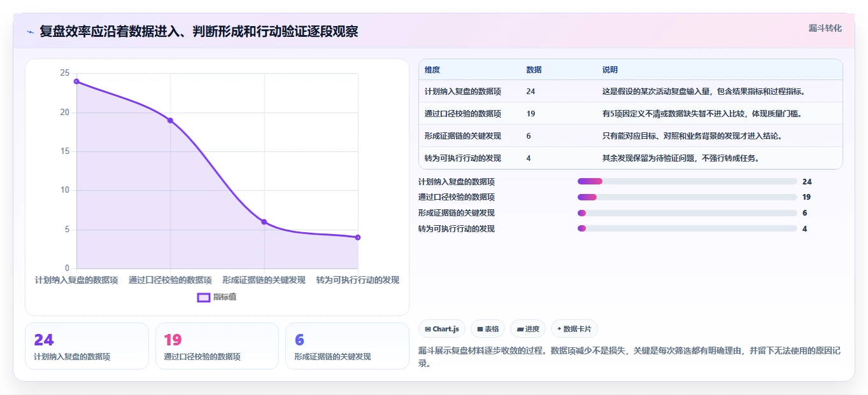Click the 表格 tag chip
The image size is (868, 395).
[x=488, y=329]
